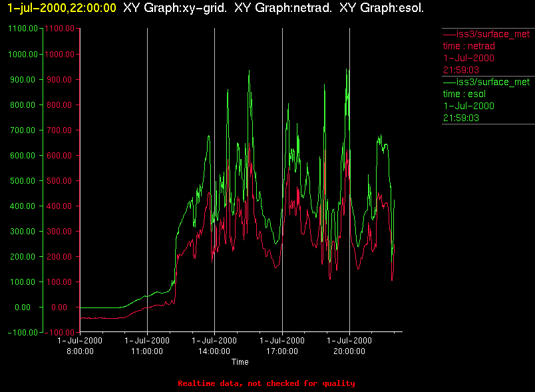Screen dimensions: 535x392
Task: Click the green axis label -100.00
Action: pyautogui.click(x=23, y=333)
